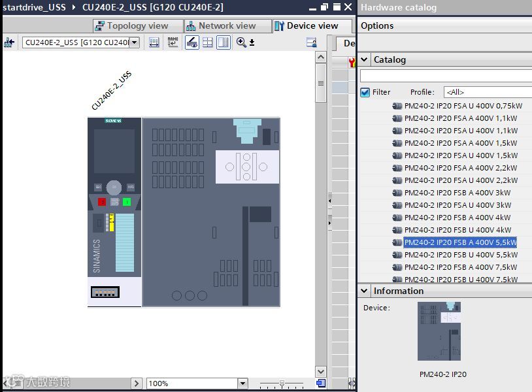
Task: Click startdrive_USS in the breadcrumb title
Action: pyautogui.click(x=34, y=7)
